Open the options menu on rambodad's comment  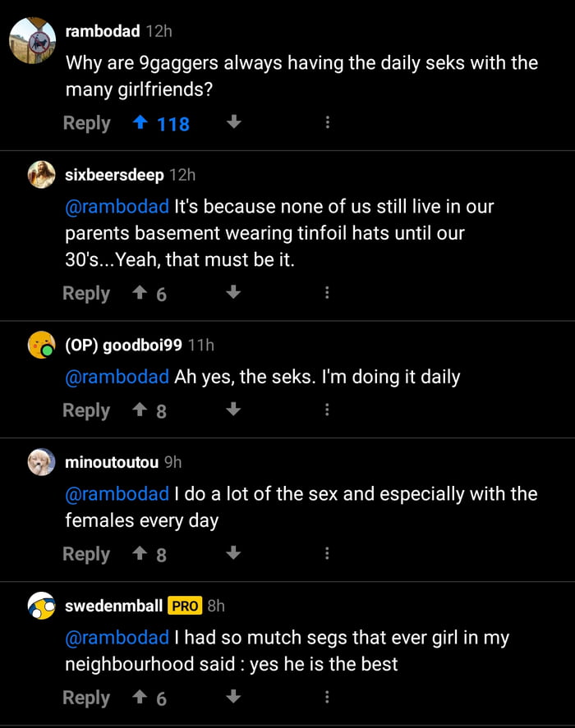tap(327, 121)
